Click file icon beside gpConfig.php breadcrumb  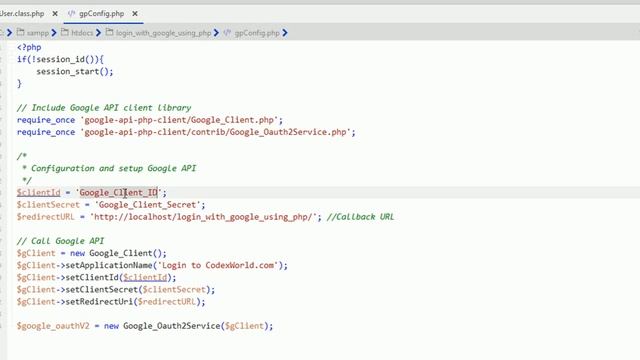point(227,32)
